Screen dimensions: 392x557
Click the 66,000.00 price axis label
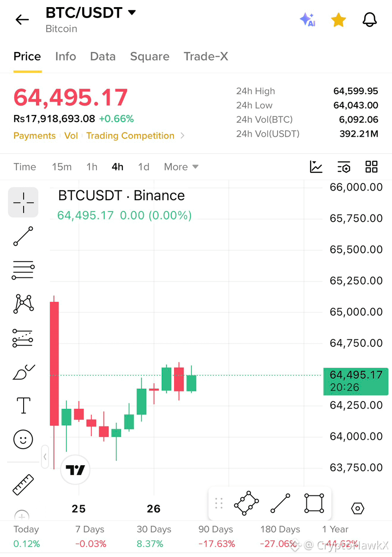356,187
